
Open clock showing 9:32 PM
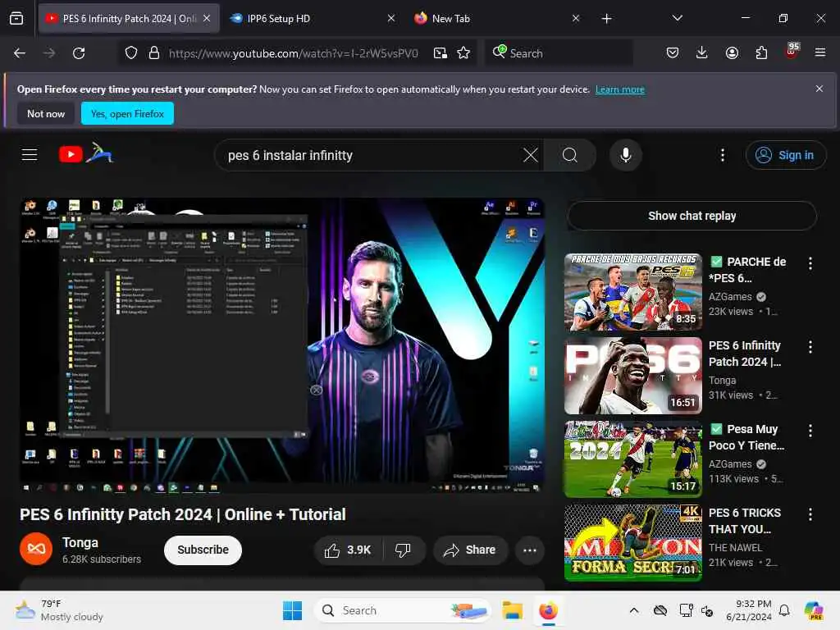[x=749, y=610]
